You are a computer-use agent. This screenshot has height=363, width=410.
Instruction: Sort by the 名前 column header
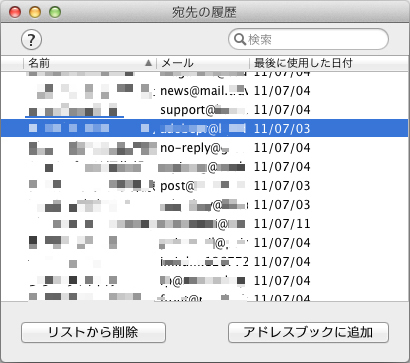(x=90, y=63)
